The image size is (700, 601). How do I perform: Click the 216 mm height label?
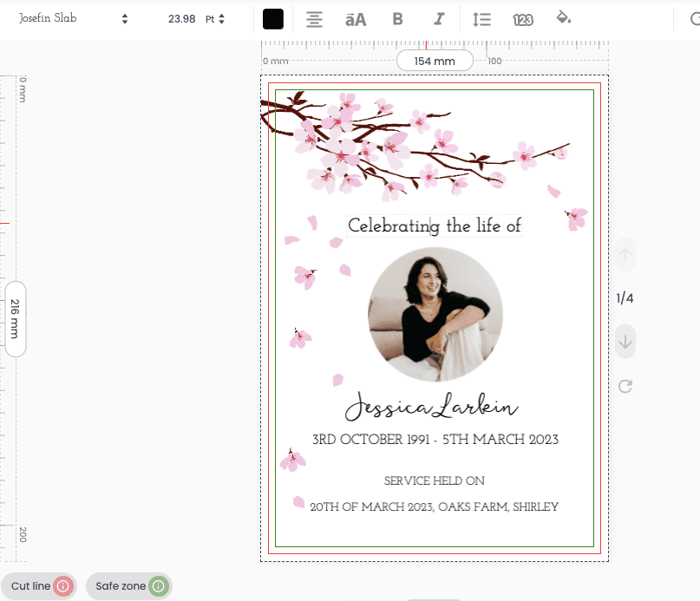point(16,318)
